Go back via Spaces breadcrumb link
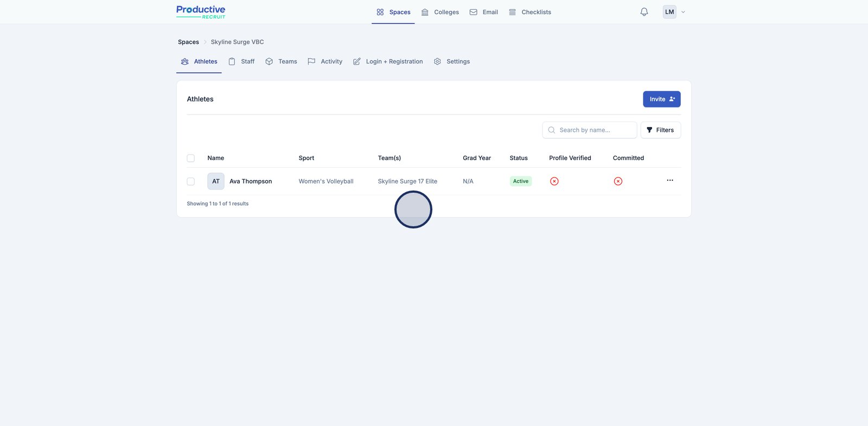 (188, 42)
